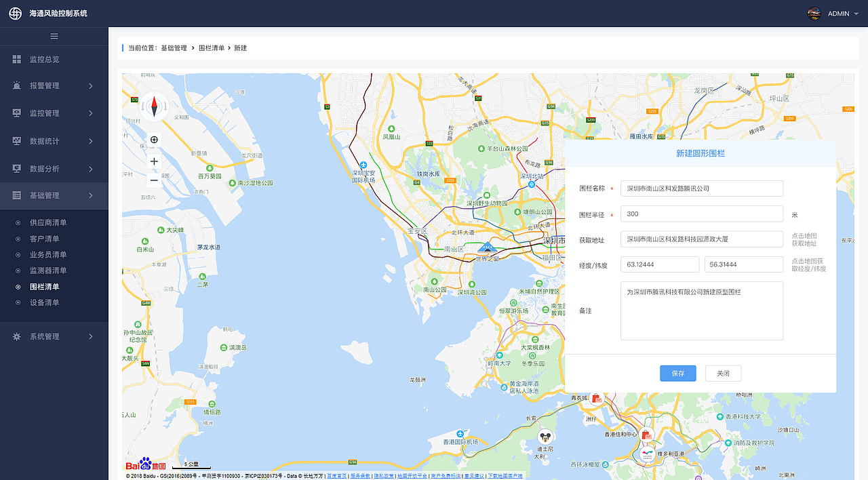Click the 海通风险控制系统 globe logo
This screenshot has height=480, width=868.
(x=15, y=14)
